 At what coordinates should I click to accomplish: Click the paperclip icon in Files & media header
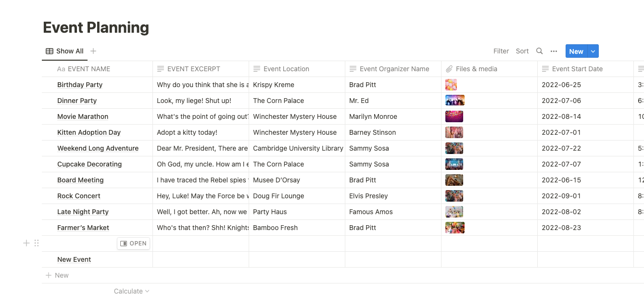[449, 69]
